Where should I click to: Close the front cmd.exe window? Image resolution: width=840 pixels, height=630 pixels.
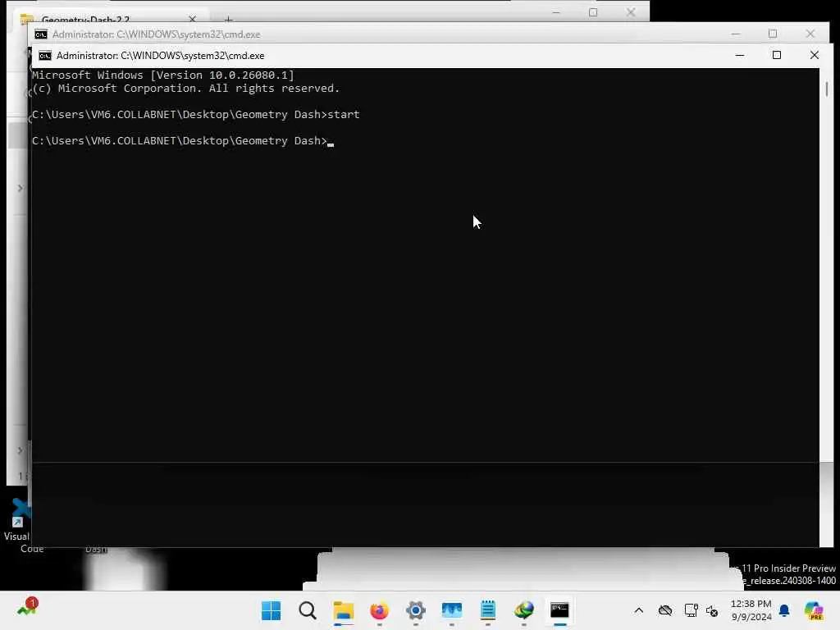tap(815, 55)
